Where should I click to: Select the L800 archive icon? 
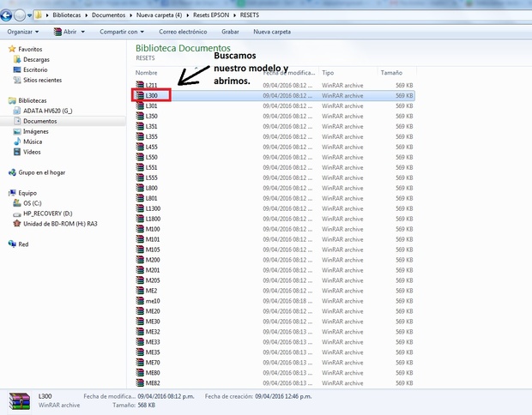tap(140, 188)
